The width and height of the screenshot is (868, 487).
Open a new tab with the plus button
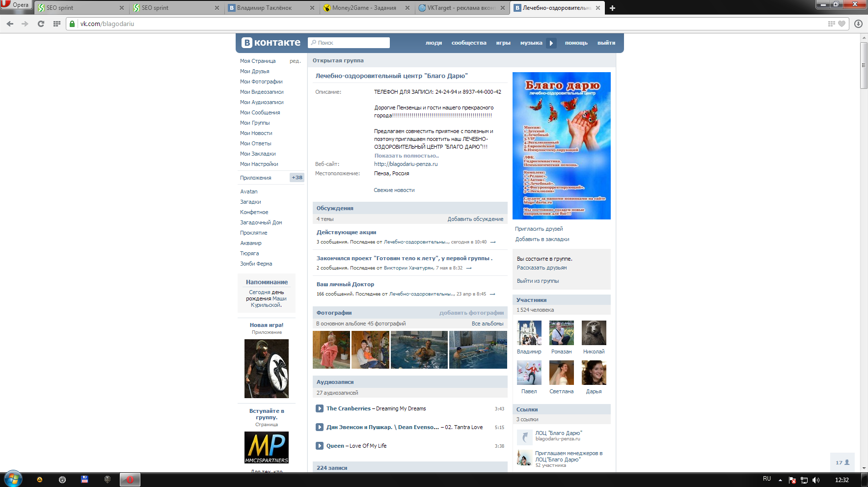[612, 8]
